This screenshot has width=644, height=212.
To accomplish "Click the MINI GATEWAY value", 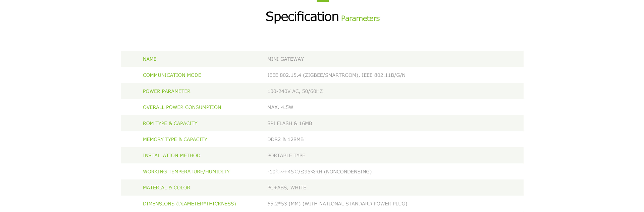I will [285, 59].
